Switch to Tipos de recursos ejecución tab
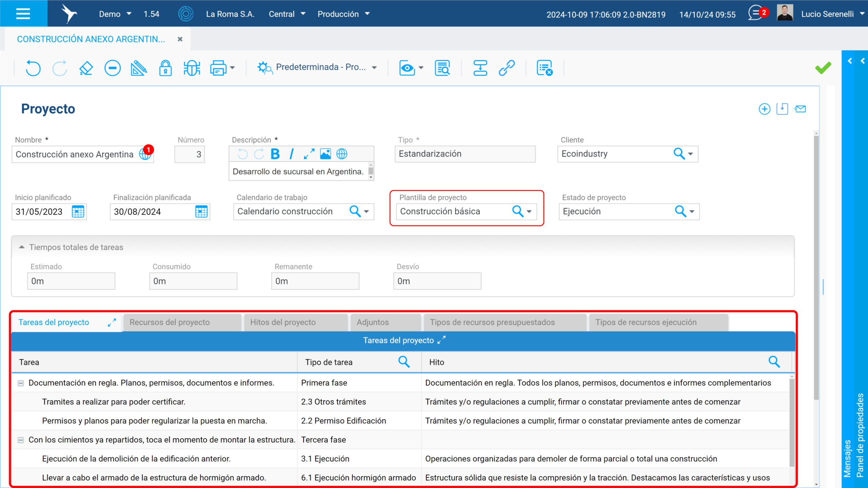The width and height of the screenshot is (868, 488). 658,322
